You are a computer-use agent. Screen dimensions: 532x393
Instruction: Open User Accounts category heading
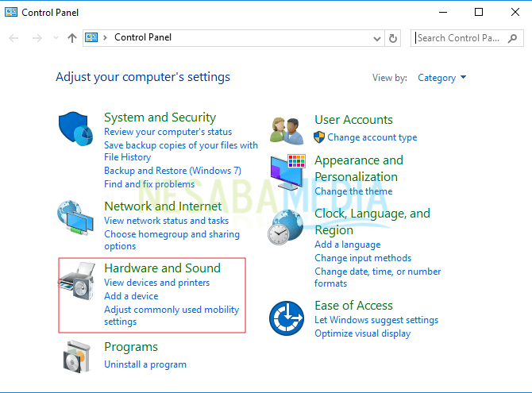pos(353,119)
